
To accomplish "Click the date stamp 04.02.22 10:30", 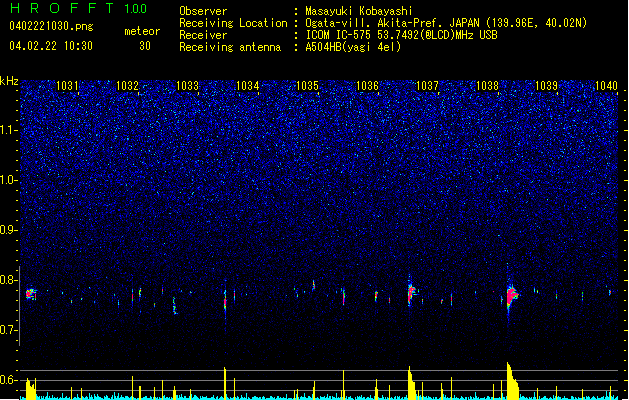I will click(x=51, y=46).
